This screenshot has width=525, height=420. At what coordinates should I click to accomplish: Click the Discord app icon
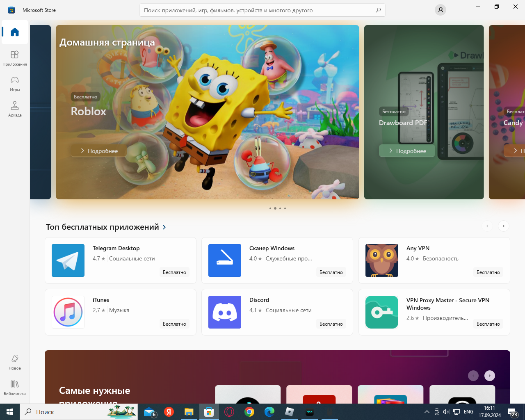(225, 312)
